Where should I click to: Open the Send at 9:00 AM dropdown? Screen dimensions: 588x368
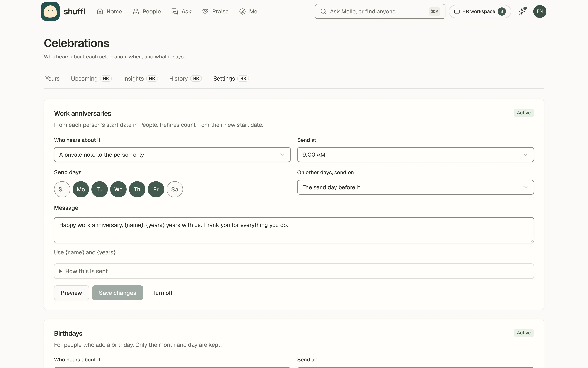point(415,155)
